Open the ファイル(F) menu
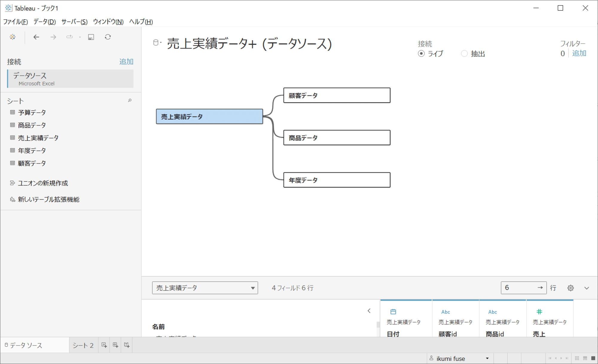 coord(16,22)
